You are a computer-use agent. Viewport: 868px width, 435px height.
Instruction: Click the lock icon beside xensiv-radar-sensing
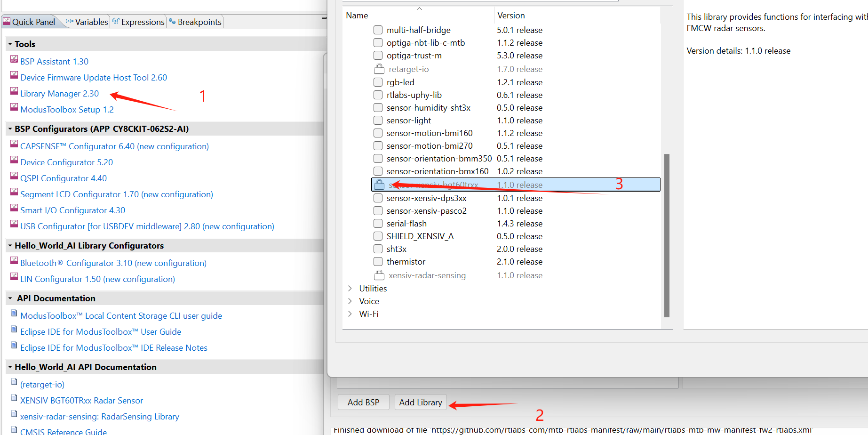(x=379, y=275)
